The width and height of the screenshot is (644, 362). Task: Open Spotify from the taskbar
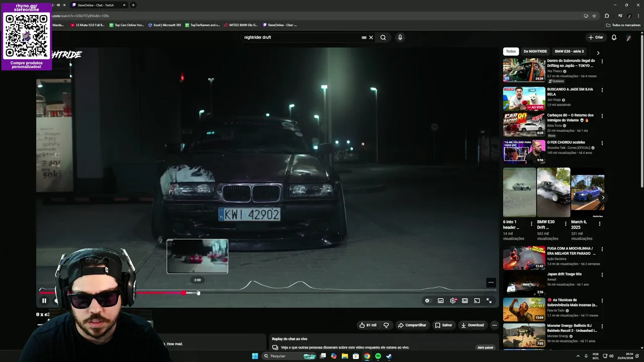(378, 356)
